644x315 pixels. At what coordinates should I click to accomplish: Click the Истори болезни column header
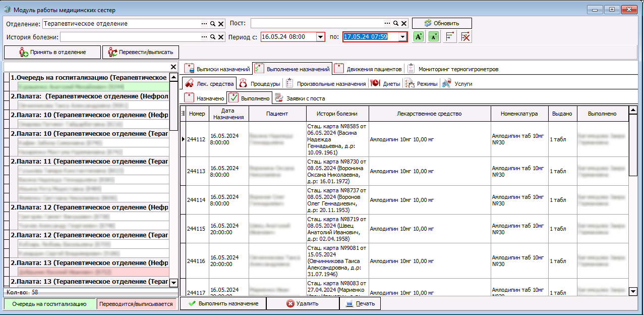point(337,114)
